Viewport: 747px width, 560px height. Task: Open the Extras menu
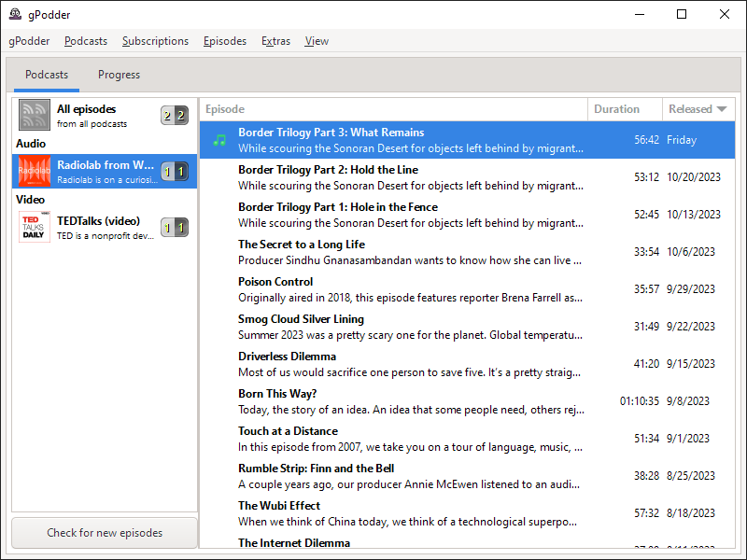[x=275, y=41]
